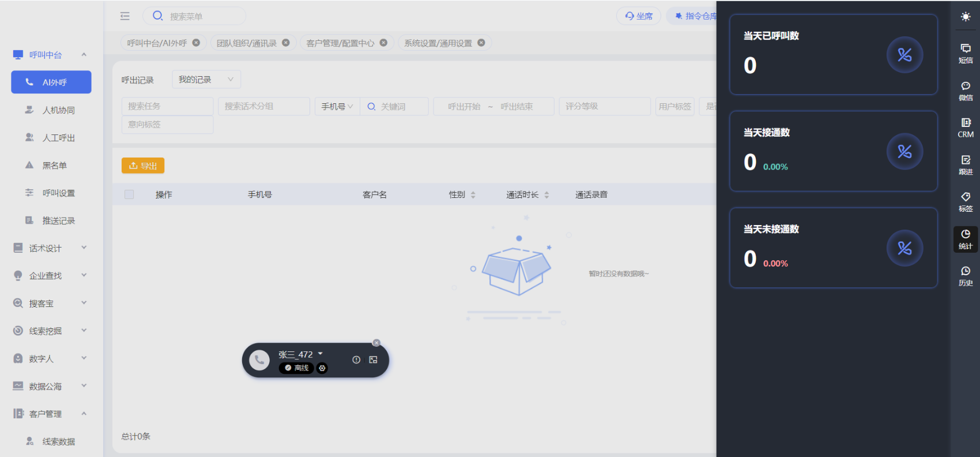Tick the select-all checkbox in table header

[x=129, y=194]
